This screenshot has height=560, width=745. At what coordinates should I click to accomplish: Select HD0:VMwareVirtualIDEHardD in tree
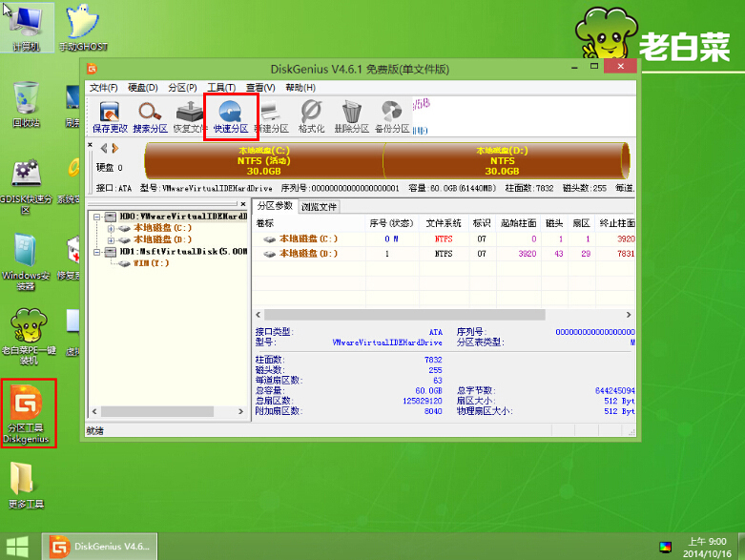pos(183,217)
